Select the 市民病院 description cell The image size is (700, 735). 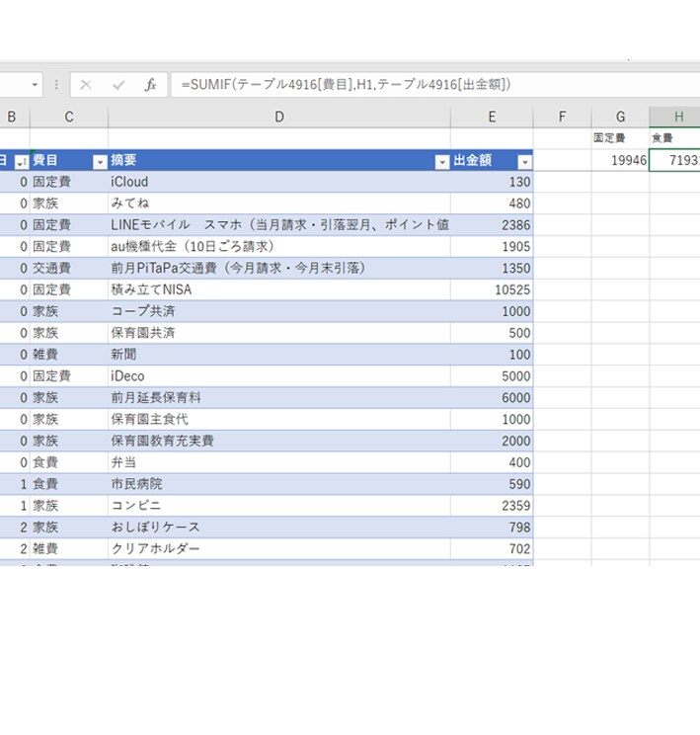click(x=279, y=484)
